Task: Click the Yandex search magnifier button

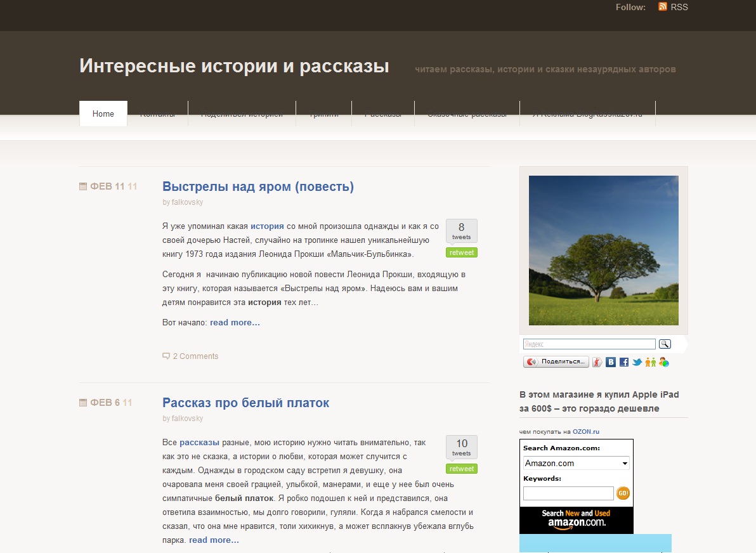Action: click(665, 344)
